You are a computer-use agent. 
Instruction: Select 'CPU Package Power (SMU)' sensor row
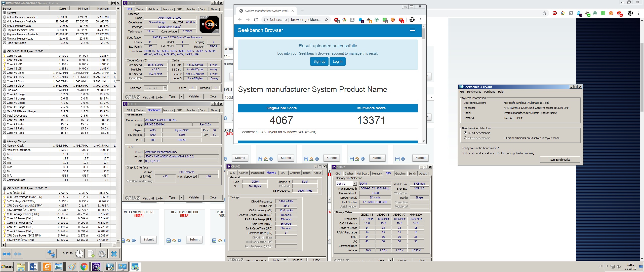click(x=59, y=214)
